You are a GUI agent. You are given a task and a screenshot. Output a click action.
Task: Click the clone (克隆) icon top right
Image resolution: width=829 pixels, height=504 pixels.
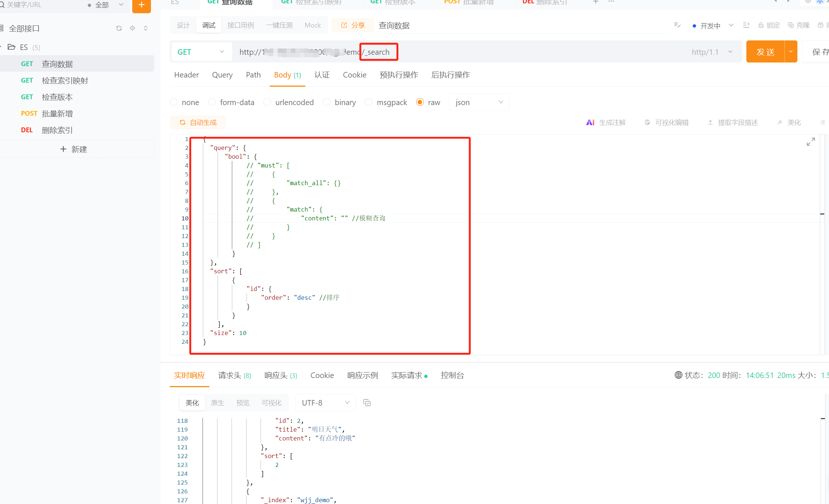(x=791, y=25)
